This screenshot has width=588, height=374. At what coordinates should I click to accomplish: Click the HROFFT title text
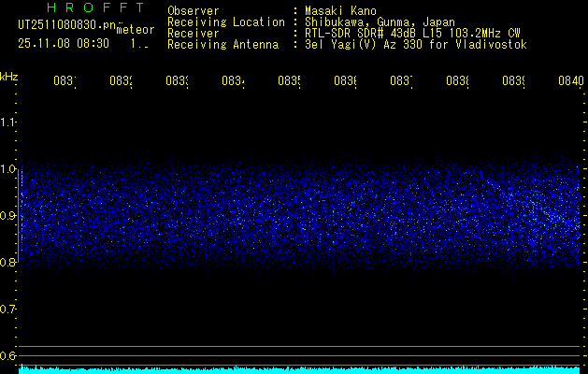coord(81,8)
